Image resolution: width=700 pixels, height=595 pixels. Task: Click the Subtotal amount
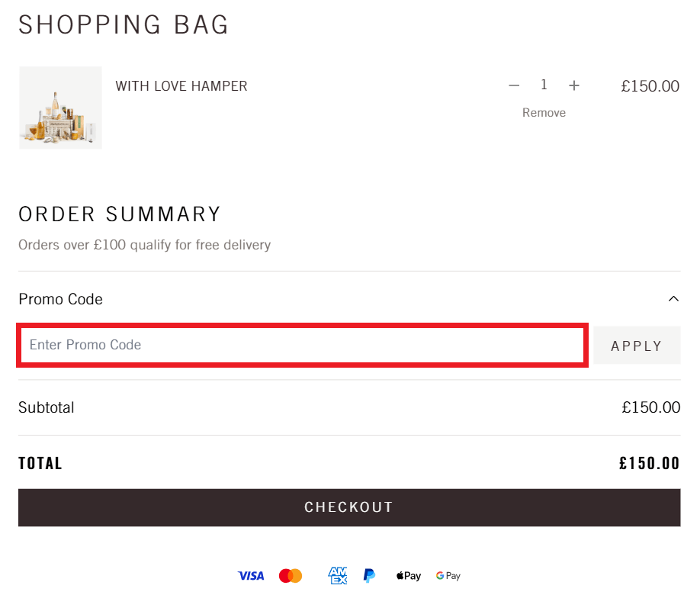651,407
